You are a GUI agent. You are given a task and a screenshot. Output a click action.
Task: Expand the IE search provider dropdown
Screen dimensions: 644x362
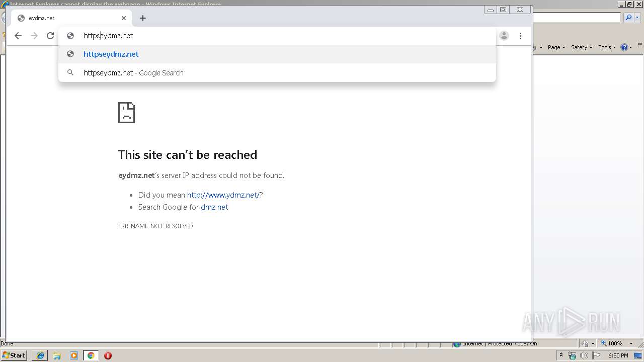(637, 18)
